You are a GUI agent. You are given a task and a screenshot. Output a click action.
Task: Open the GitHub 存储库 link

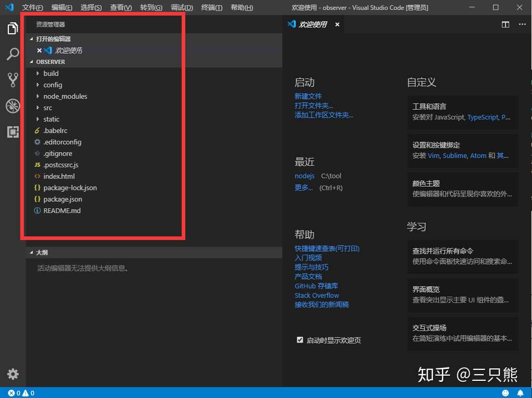pyautogui.click(x=316, y=286)
